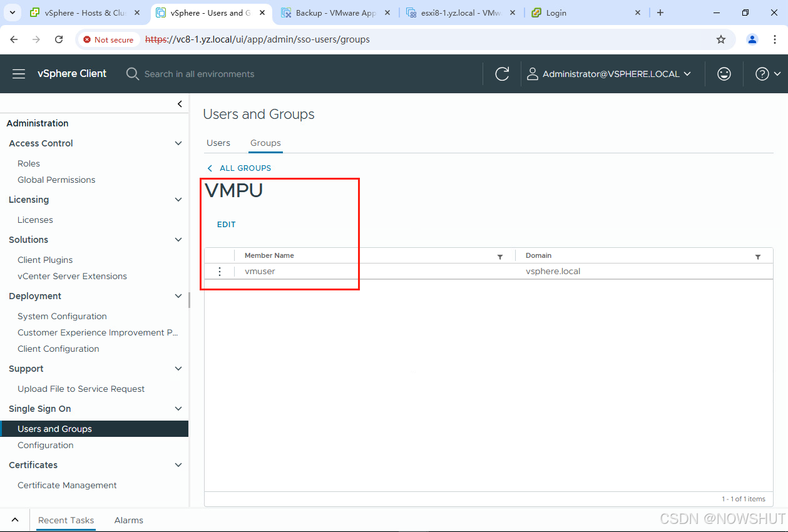This screenshot has width=788, height=532.
Task: Select Users and Groups in the sidebar
Action: (94, 429)
